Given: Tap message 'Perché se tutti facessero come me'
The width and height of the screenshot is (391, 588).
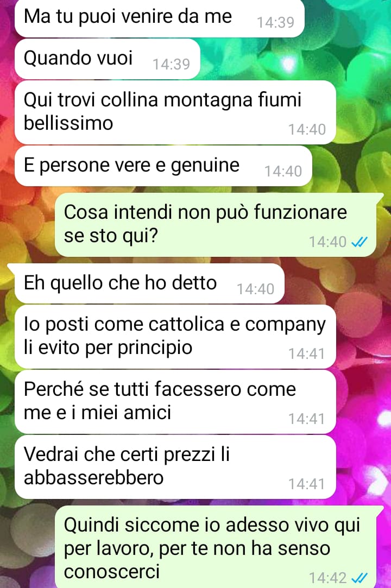Looking at the screenshot, I should click(x=175, y=402).
